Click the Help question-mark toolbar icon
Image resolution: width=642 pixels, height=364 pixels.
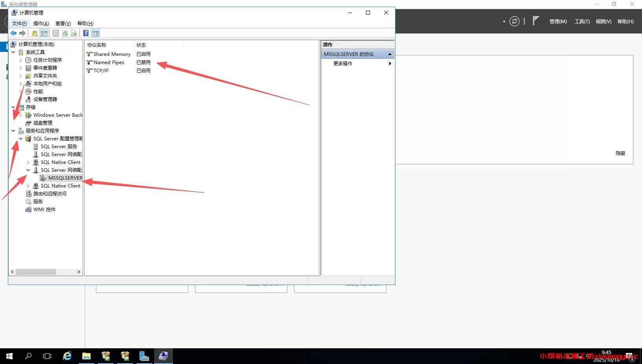pyautogui.click(x=86, y=33)
